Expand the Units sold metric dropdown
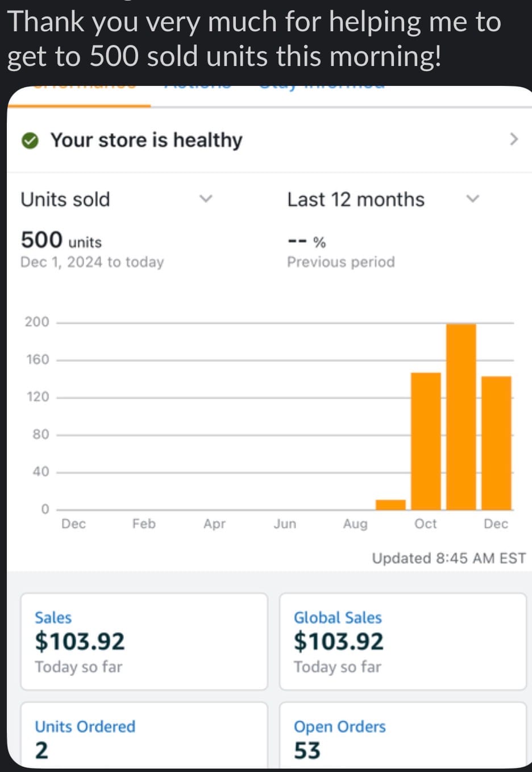Image resolution: width=532 pixels, height=772 pixels. (x=206, y=199)
